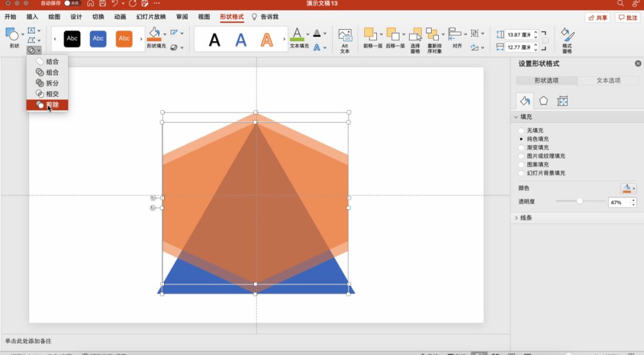Screen dimensions: 644x355
Task: Open the 选择窗格 selection pane
Action: click(x=415, y=37)
